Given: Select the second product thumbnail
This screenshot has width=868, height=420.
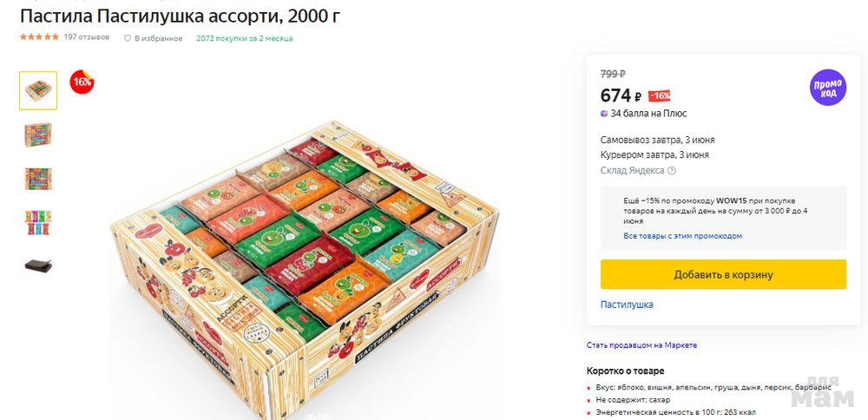Looking at the screenshot, I should (38, 135).
